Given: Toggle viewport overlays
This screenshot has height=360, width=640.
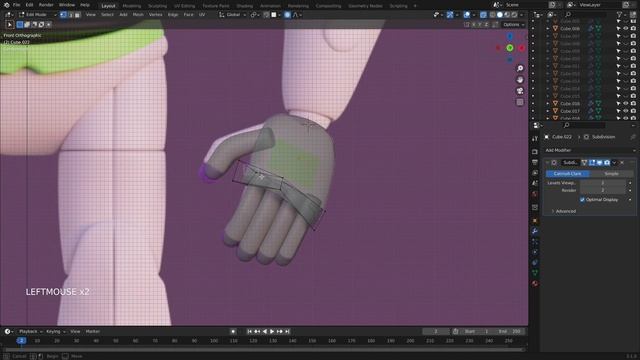Looking at the screenshot, I should pos(467,15).
